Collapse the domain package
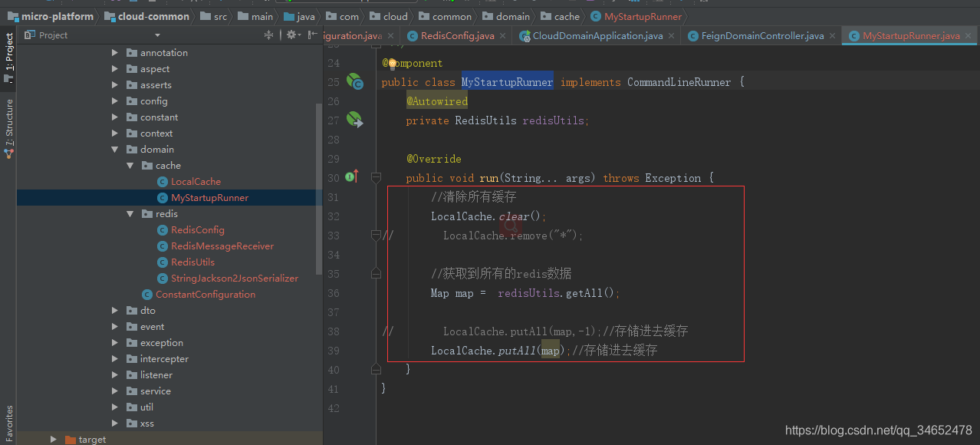Image resolution: width=980 pixels, height=445 pixels. click(115, 150)
